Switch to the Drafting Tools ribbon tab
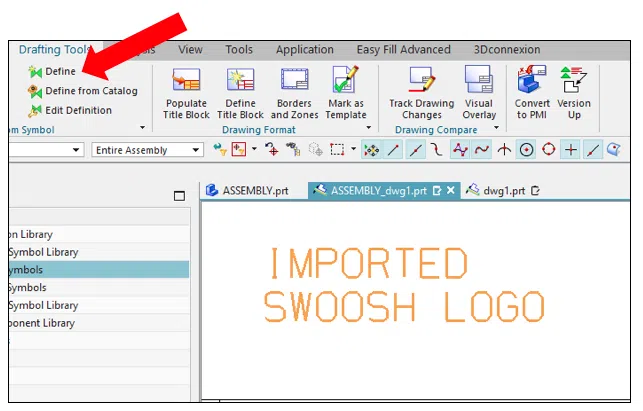This screenshot has height=411, width=643. pyautogui.click(x=55, y=50)
